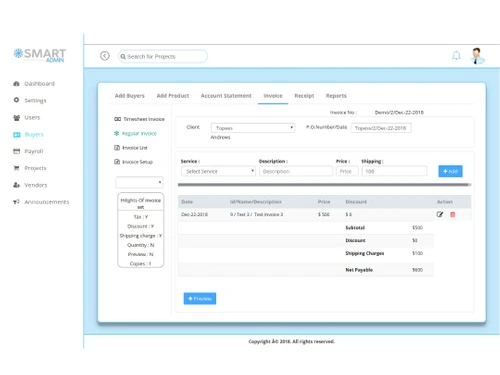The image size is (500, 375).
Task: Click the Price input field
Action: [x=347, y=171]
